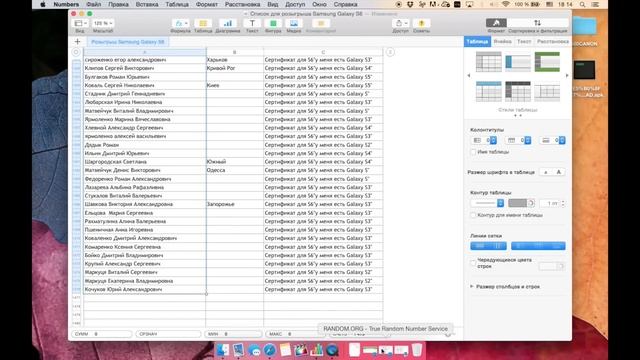The image size is (640, 360).
Task: Choose the dark header table style thumbnail
Action: pos(518,91)
